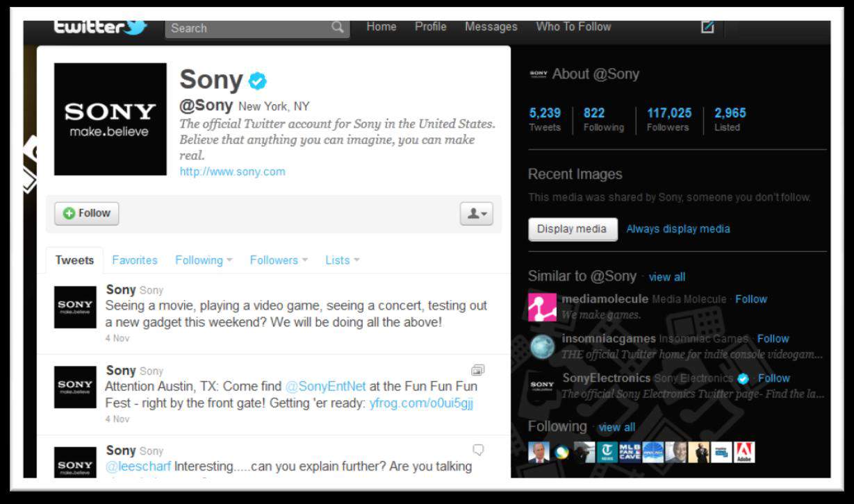This screenshot has height=504, width=854.
Task: Expand the Followers tab dropdown arrow
Action: point(304,260)
